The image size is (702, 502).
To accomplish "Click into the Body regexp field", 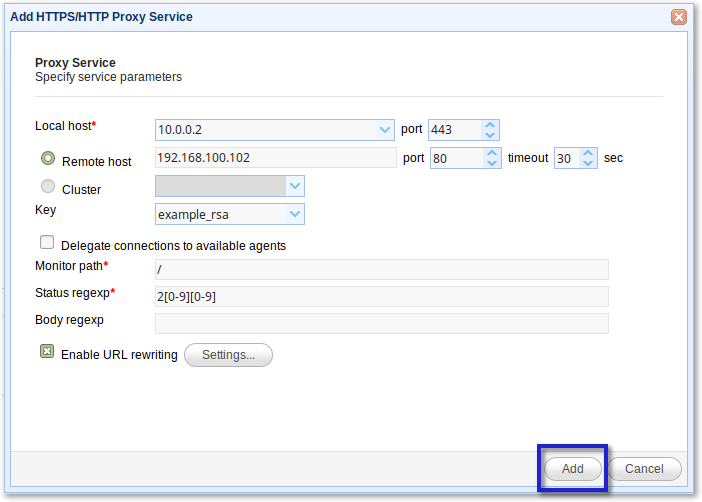I will (381, 323).
